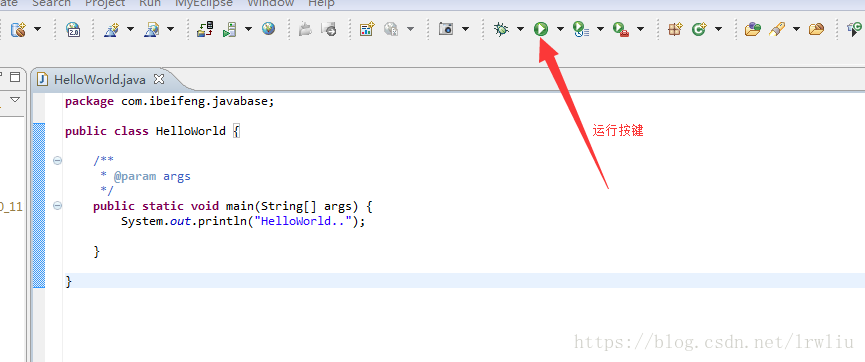865x362 pixels.
Task: Open the Search menu
Action: click(x=51, y=3)
